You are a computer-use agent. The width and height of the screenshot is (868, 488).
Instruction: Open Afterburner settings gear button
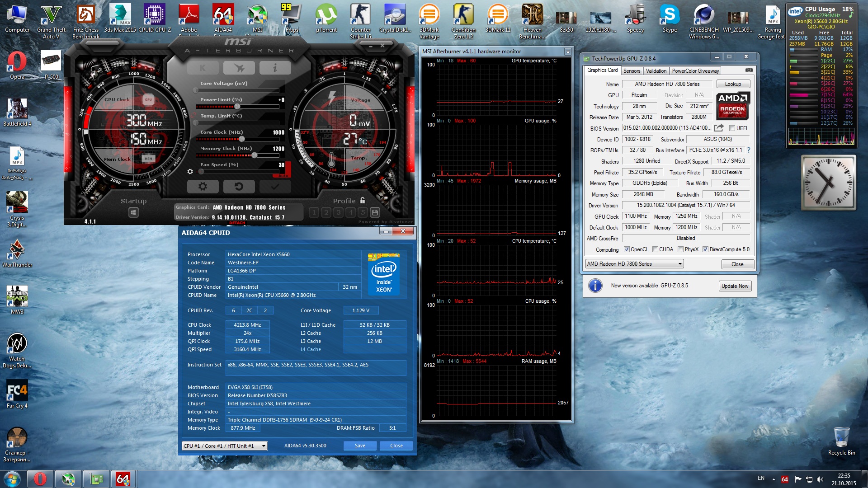[203, 186]
